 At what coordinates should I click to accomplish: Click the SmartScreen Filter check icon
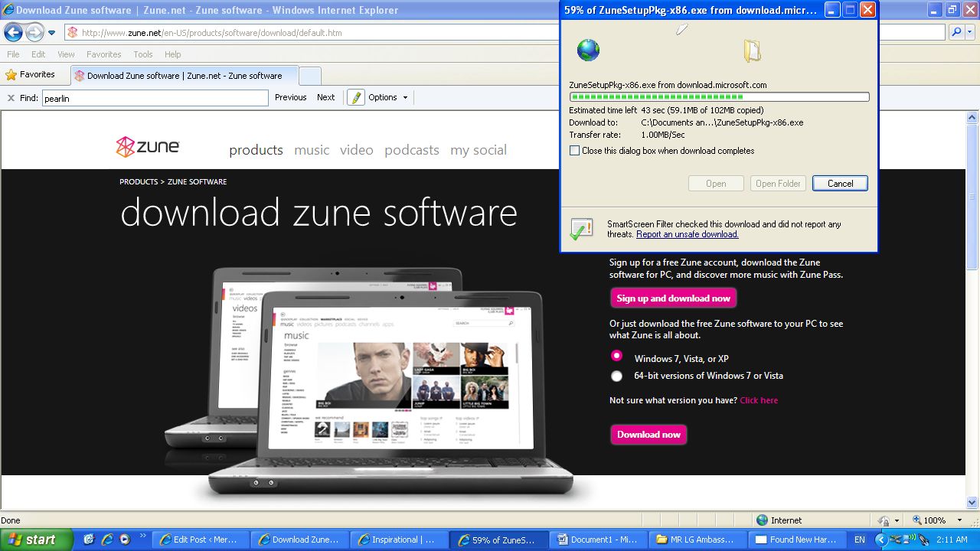click(581, 228)
